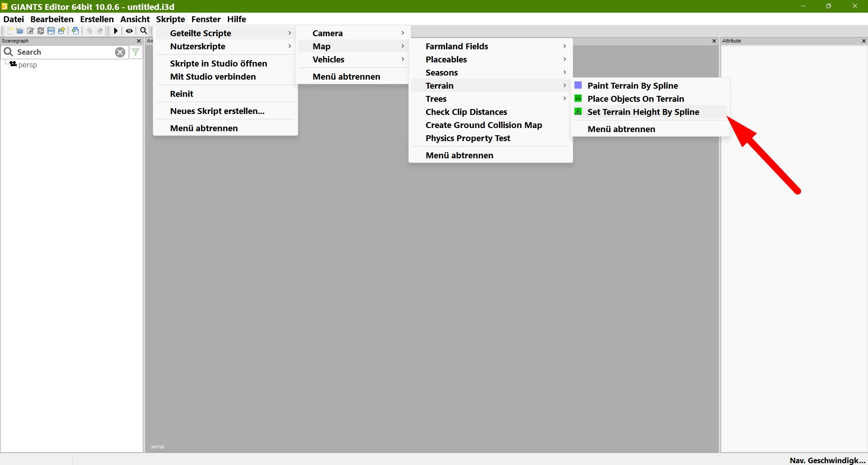868x465 pixels.
Task: Click the reload arrows toolbar icon
Action: click(41, 31)
